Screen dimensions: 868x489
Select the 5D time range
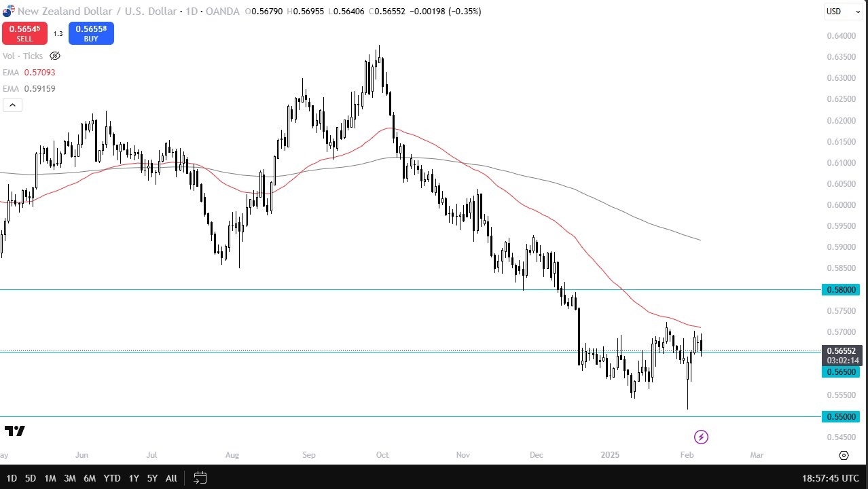[31, 478]
